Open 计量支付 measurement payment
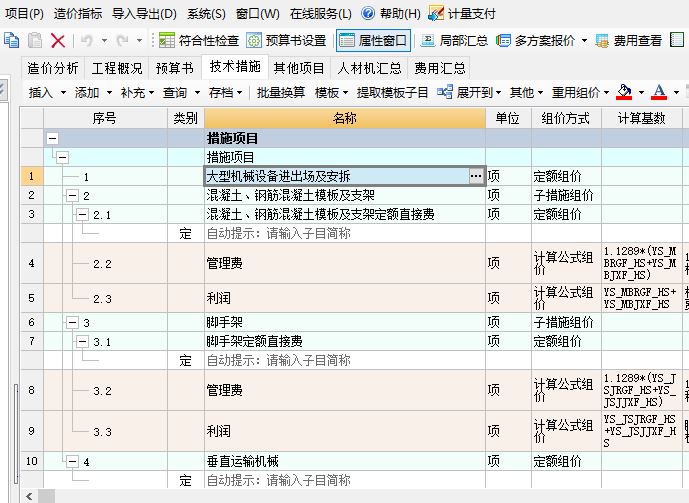 pos(462,14)
